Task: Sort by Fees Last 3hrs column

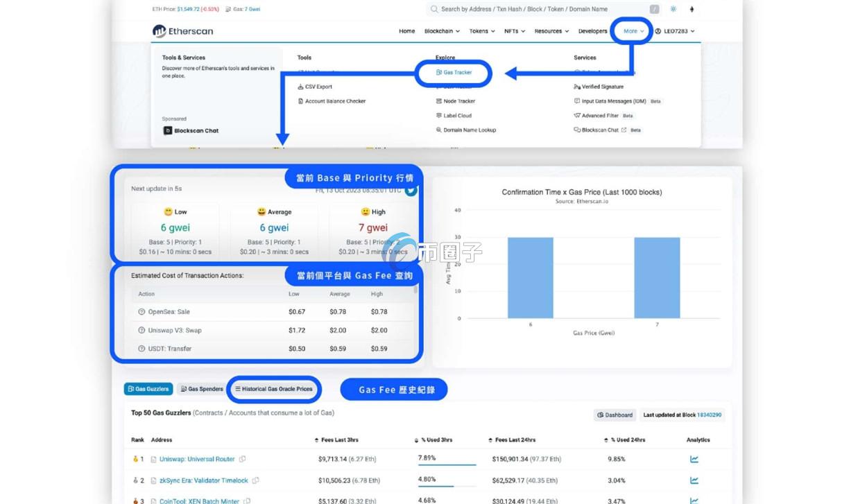Action: (336, 440)
